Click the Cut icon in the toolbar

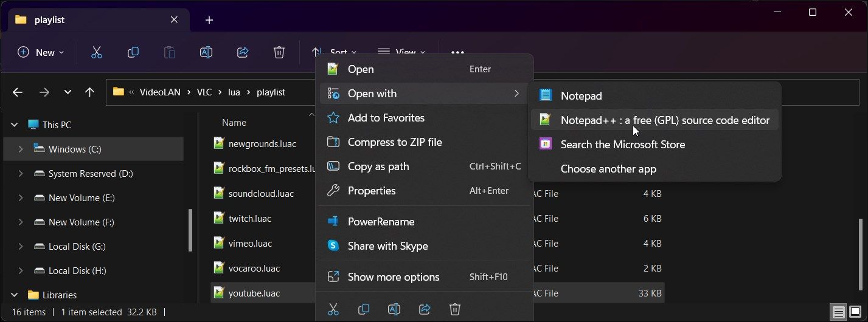click(96, 52)
